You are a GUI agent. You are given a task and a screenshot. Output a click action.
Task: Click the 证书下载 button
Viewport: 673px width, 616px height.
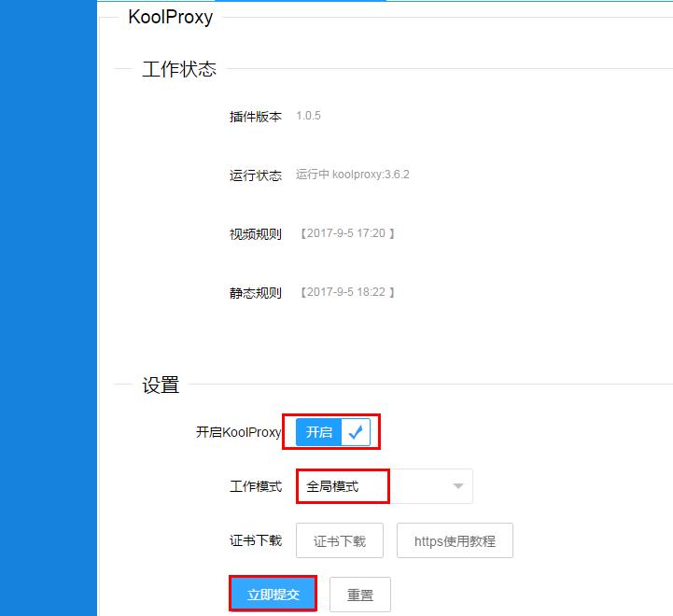pos(340,540)
